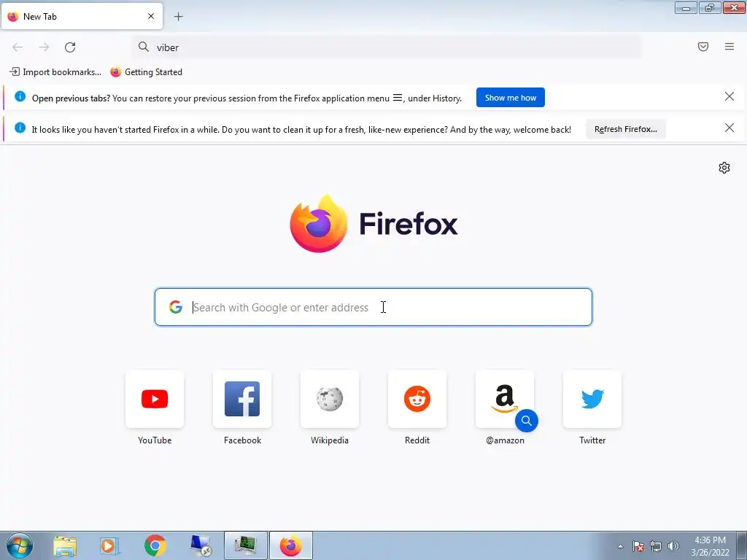747x560 pixels.
Task: Restore down the Firefox window
Action: [710, 7]
